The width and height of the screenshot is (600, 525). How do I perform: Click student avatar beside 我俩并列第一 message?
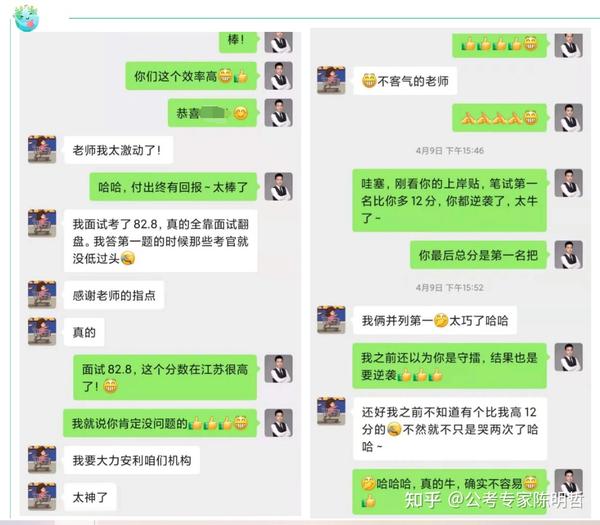pyautogui.click(x=331, y=320)
